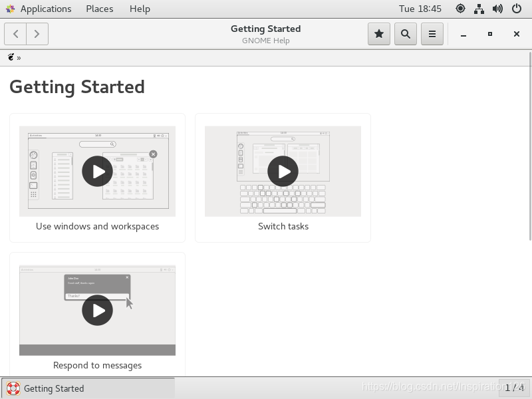
Task: Click the network connection tray icon
Action: coord(479,9)
